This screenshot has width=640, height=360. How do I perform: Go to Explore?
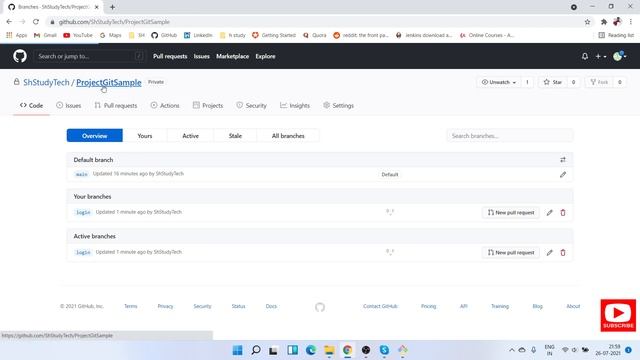(x=265, y=56)
